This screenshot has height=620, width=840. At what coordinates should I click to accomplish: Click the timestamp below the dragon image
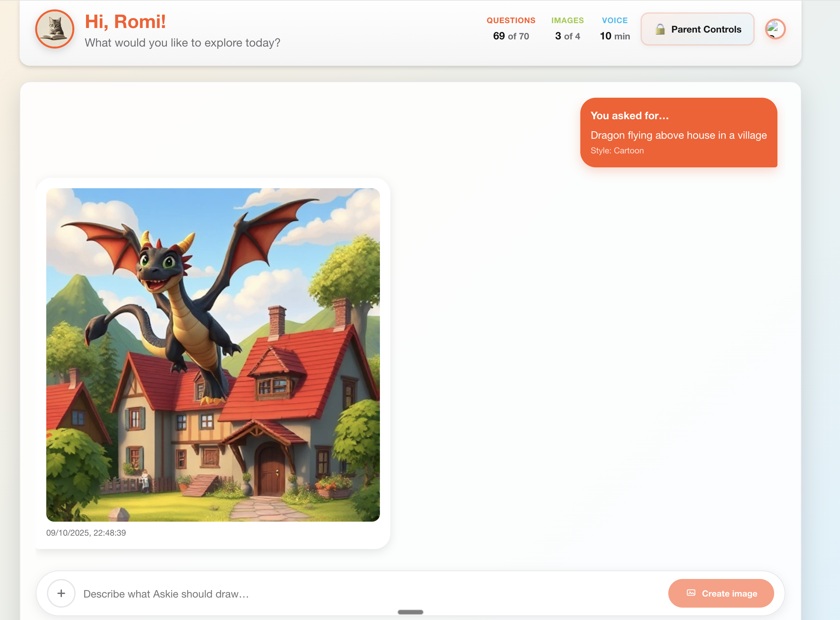click(x=86, y=532)
